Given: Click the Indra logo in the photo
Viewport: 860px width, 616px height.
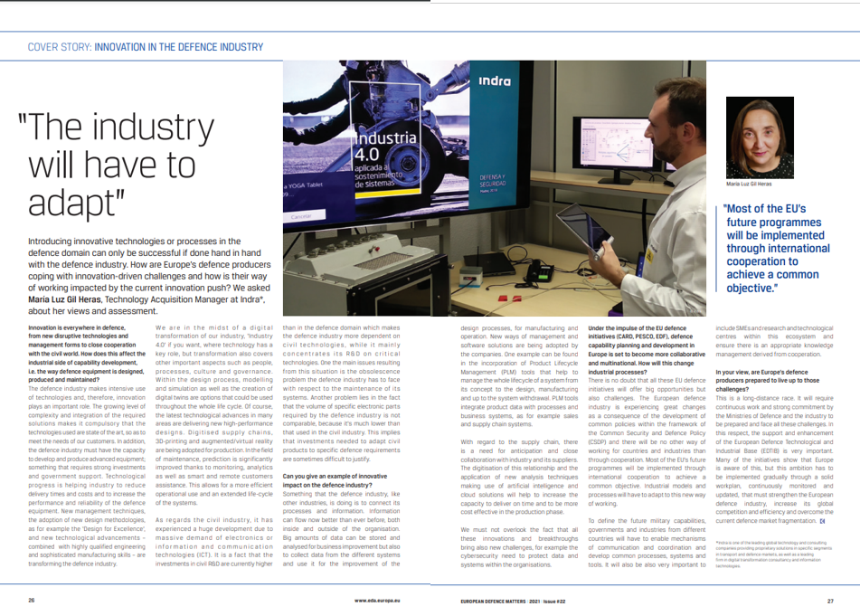Looking at the screenshot, I should coord(494,81).
